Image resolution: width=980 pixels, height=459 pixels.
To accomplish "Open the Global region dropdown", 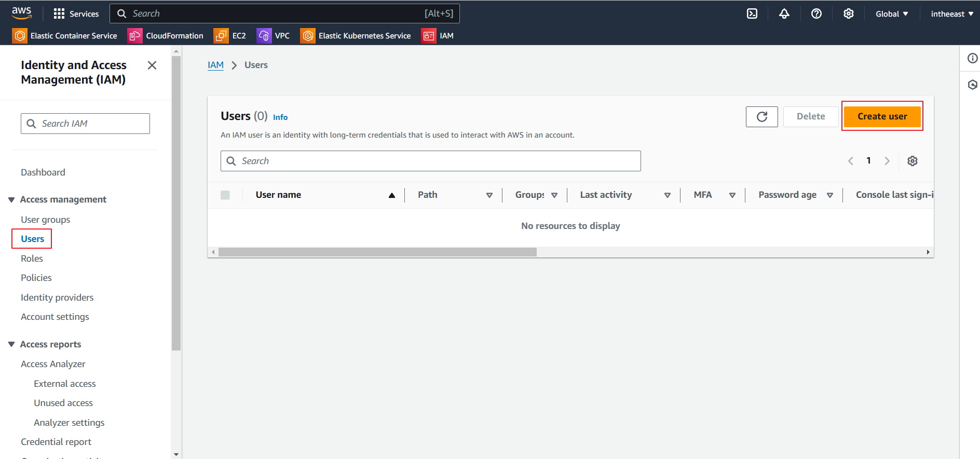I will point(892,14).
